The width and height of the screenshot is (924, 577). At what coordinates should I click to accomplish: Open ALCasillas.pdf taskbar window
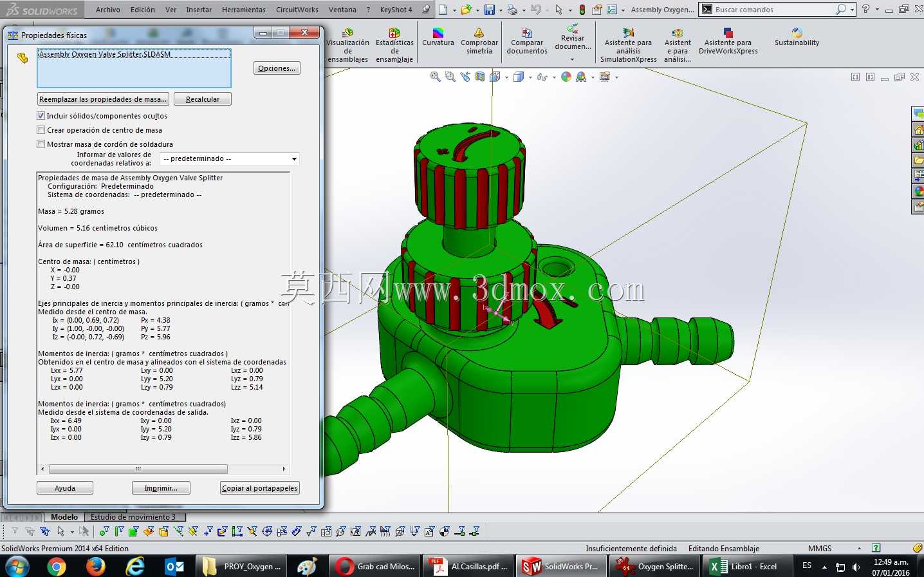tap(467, 567)
